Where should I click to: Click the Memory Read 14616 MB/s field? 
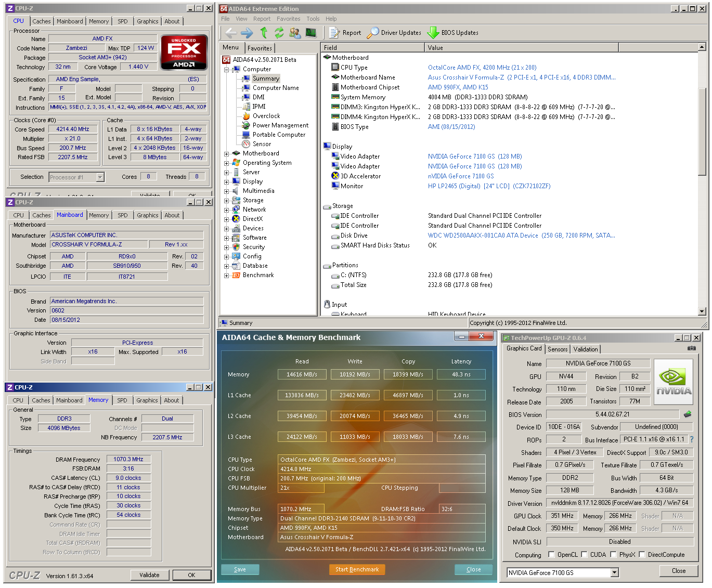[x=302, y=374]
